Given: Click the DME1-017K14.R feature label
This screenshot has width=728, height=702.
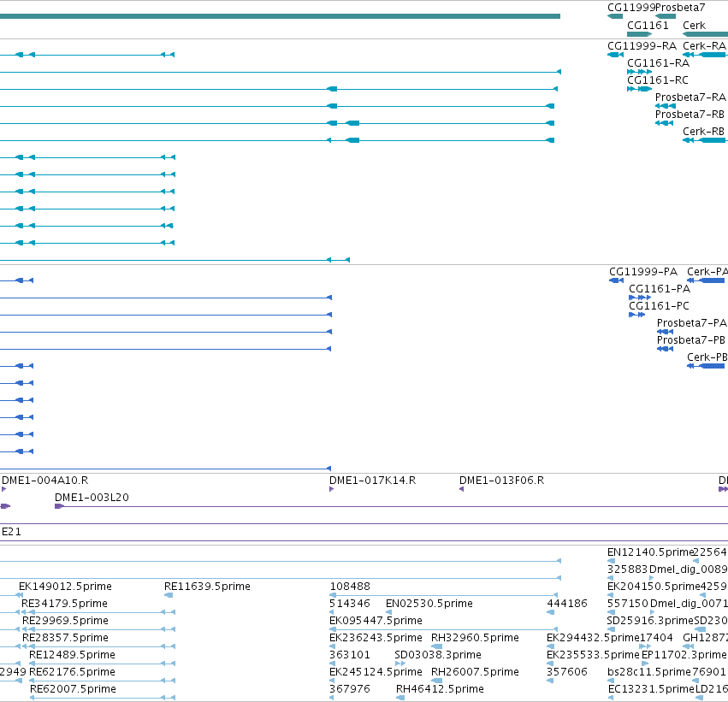Looking at the screenshot, I should tap(373, 481).
